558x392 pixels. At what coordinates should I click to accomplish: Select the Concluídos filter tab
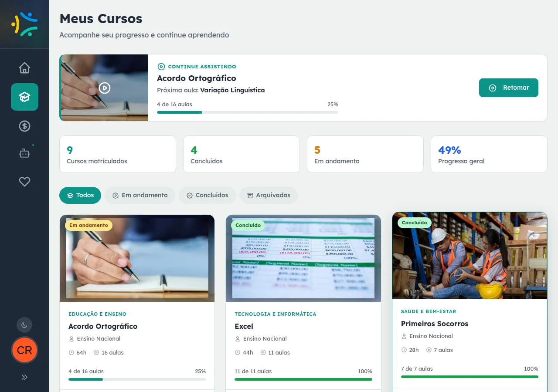click(x=207, y=195)
